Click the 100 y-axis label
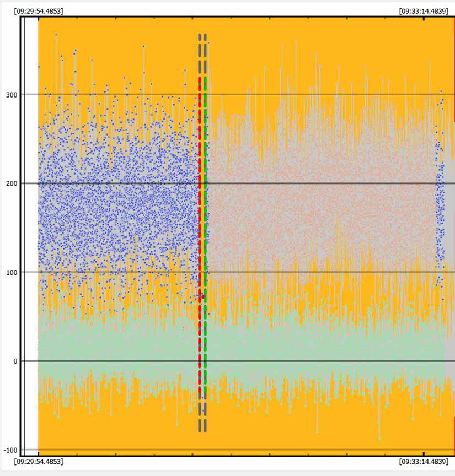455x476 pixels. pos(12,273)
